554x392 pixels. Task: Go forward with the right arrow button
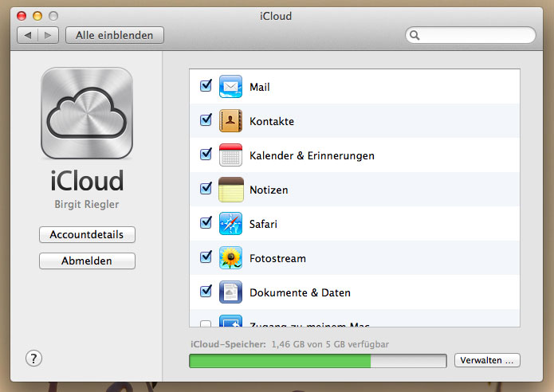(48, 35)
